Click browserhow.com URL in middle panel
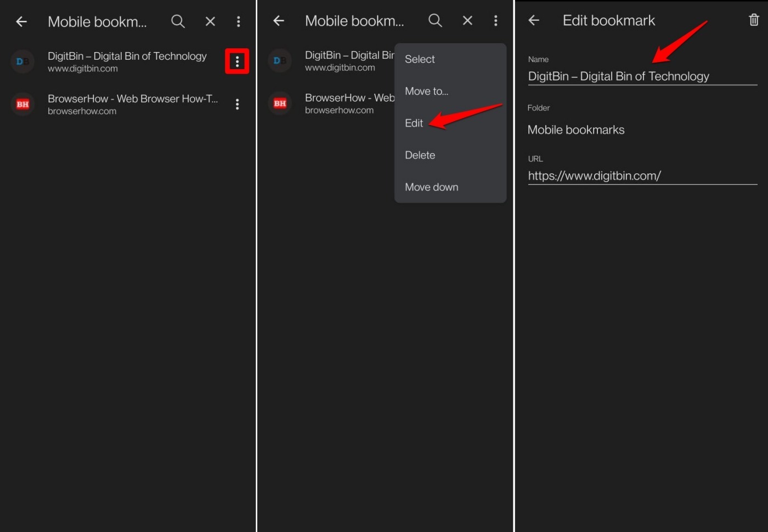Viewport: 768px width, 532px height. 339,110
